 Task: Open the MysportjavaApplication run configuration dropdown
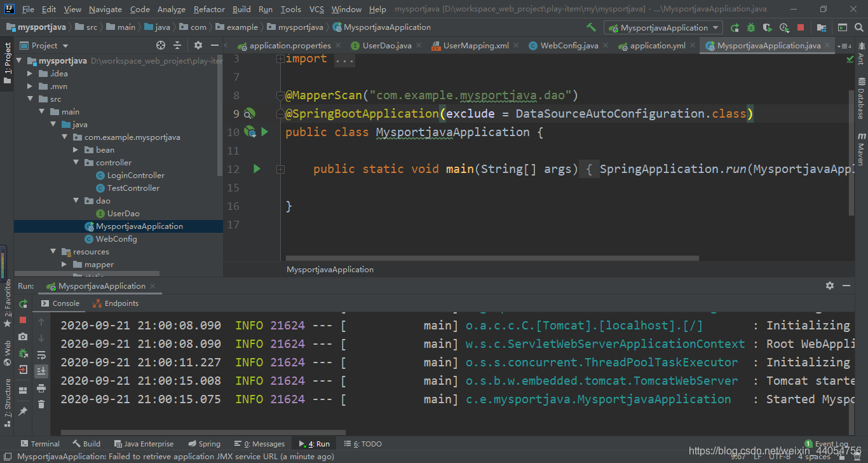coord(664,27)
